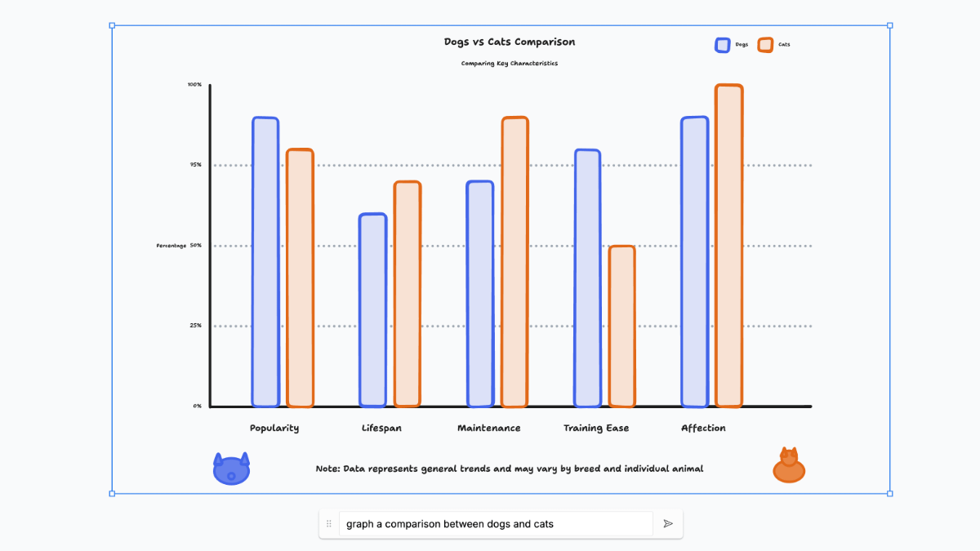Click the send arrow icon
Viewport: 980px width, 551px height.
click(668, 523)
